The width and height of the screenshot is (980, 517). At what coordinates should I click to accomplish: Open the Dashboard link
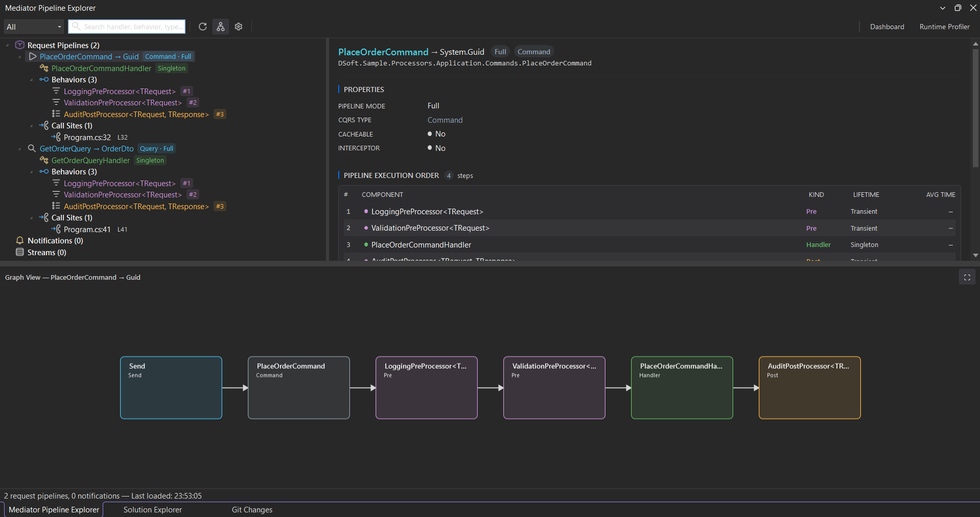click(887, 27)
